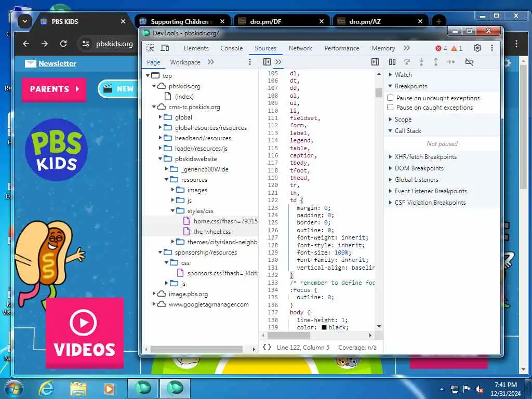Go back in Chrome browser
The image size is (532, 399).
(x=26, y=44)
